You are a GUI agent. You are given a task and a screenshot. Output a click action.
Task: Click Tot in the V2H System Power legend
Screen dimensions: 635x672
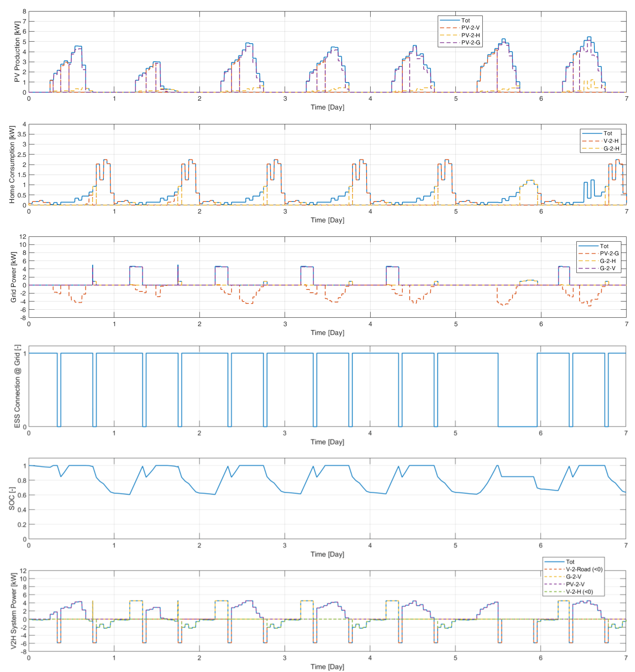pyautogui.click(x=570, y=562)
